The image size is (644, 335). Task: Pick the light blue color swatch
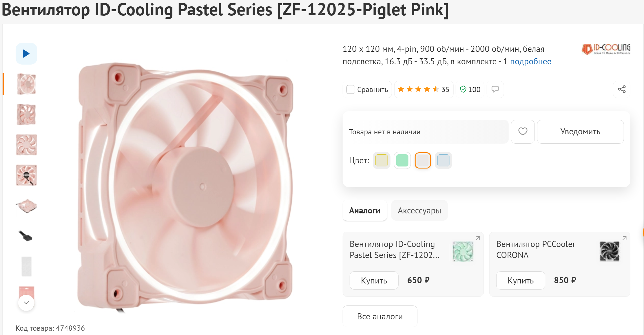(x=443, y=160)
